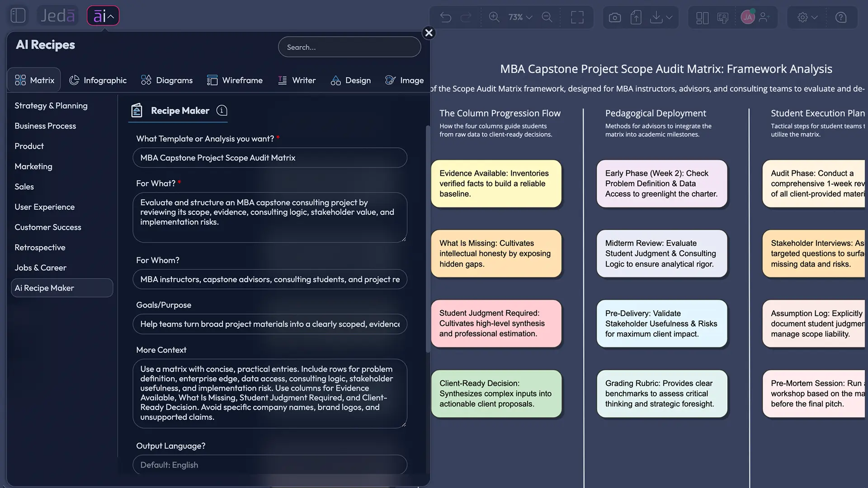Click the download icon
This screenshot has height=488, width=868.
pos(656,17)
